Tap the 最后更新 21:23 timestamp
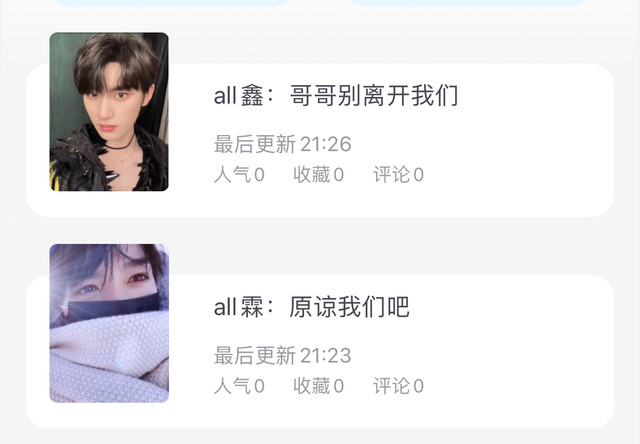 [x=282, y=355]
